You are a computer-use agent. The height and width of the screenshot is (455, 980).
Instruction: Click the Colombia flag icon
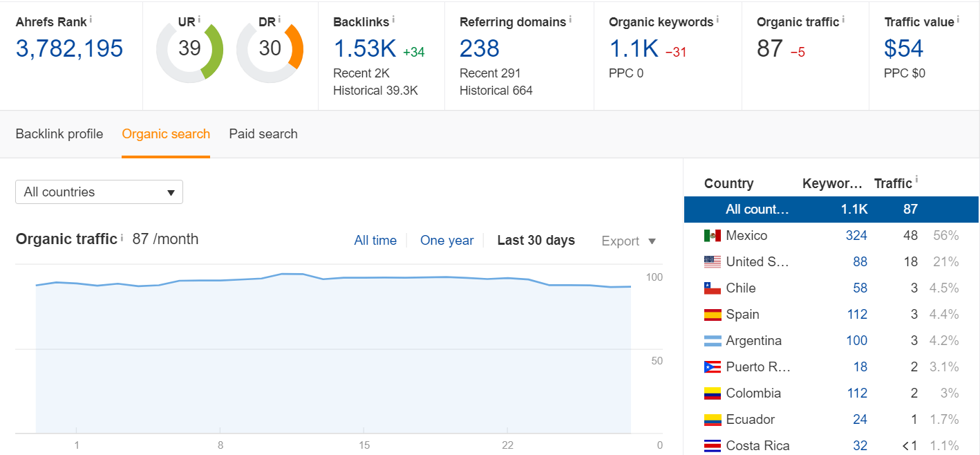[713, 393]
